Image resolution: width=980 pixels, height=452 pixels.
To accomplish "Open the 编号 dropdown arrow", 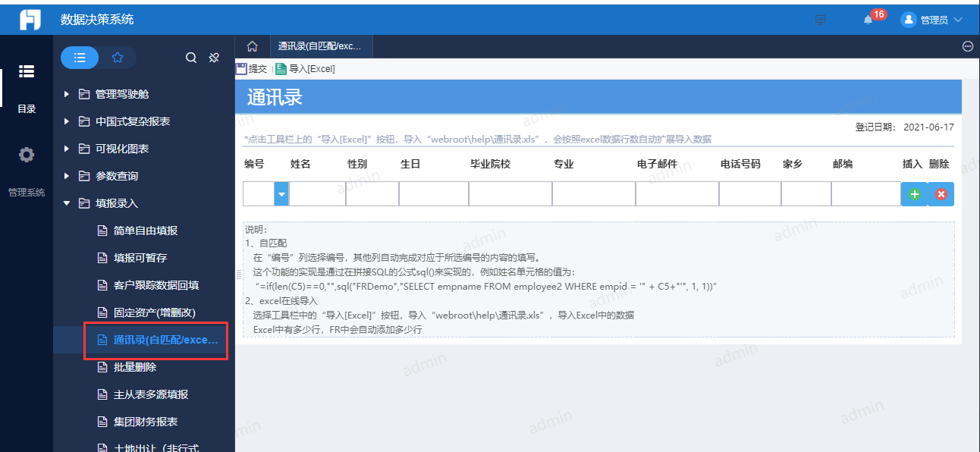I will pos(281,194).
